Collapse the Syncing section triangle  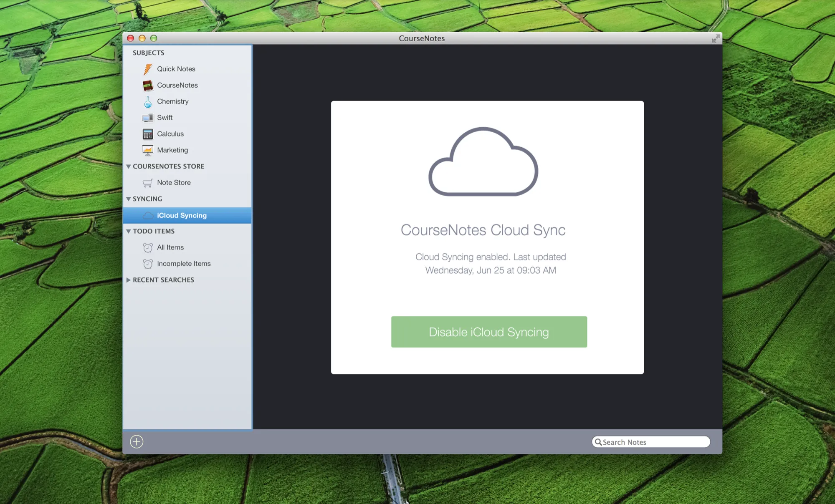coord(129,199)
